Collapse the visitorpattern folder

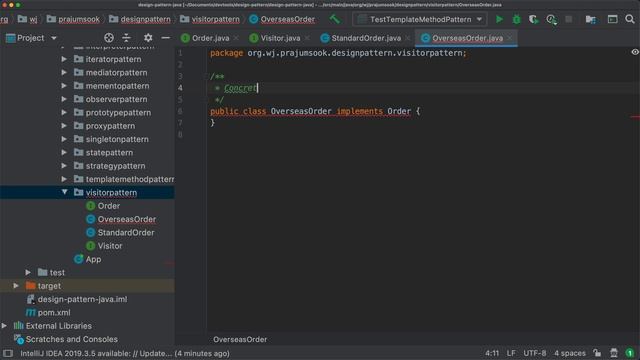(x=64, y=192)
